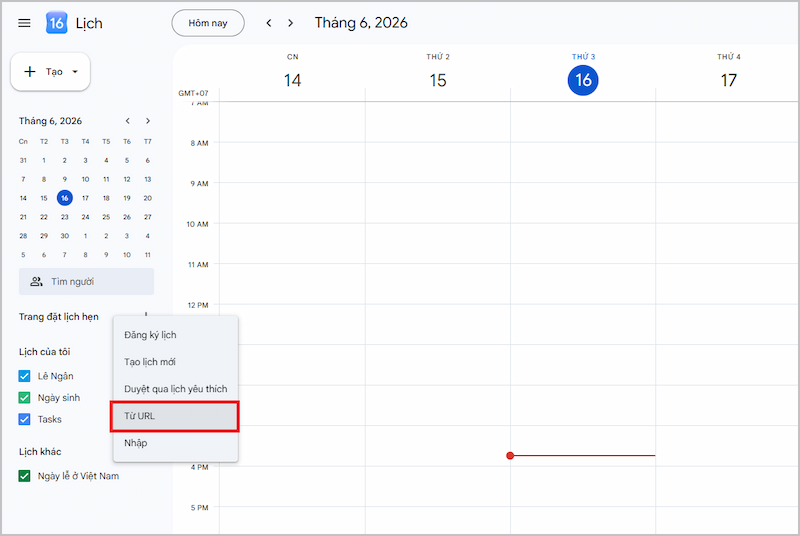
Task: Select date 30 in mini calendar
Action: pyautogui.click(x=65, y=236)
